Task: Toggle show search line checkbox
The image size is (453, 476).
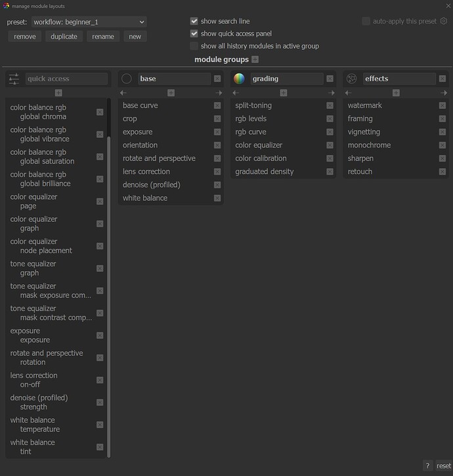Action: 194,21
